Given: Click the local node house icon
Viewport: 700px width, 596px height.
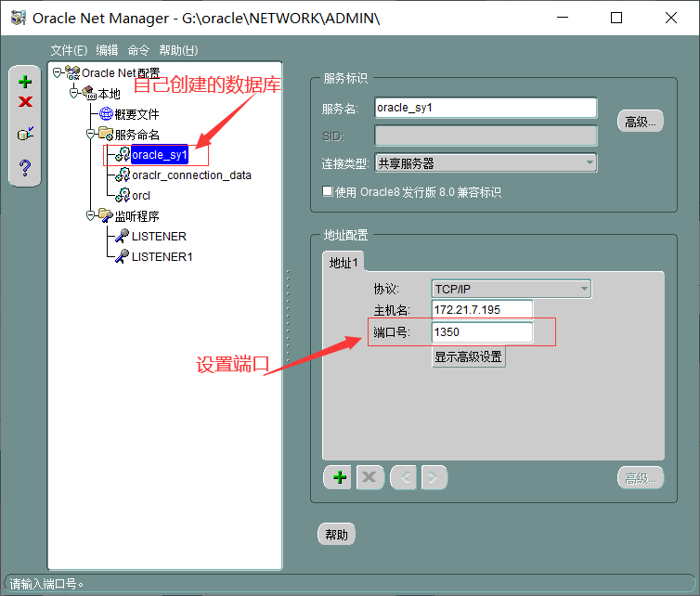Looking at the screenshot, I should pos(89,93).
